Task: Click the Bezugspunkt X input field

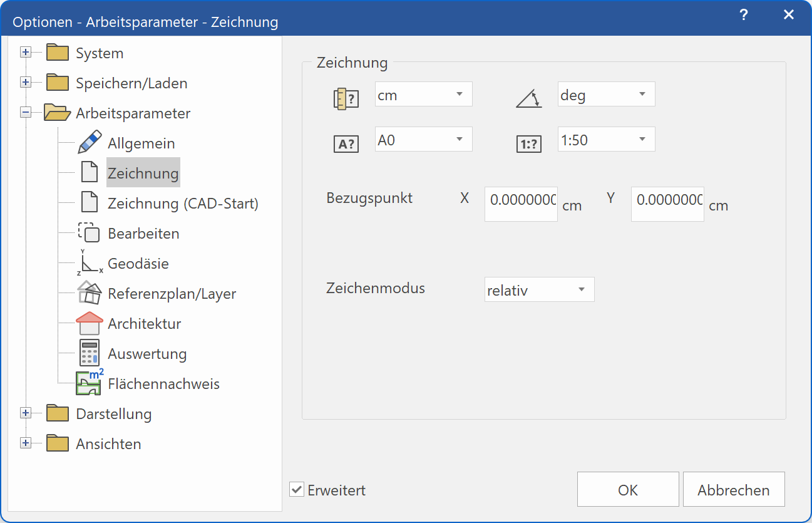Action: 520,204
